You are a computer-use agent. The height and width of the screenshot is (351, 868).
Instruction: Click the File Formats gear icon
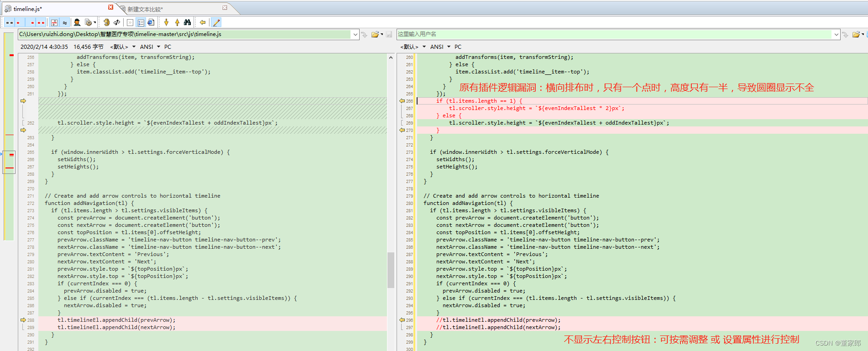pyautogui.click(x=88, y=22)
